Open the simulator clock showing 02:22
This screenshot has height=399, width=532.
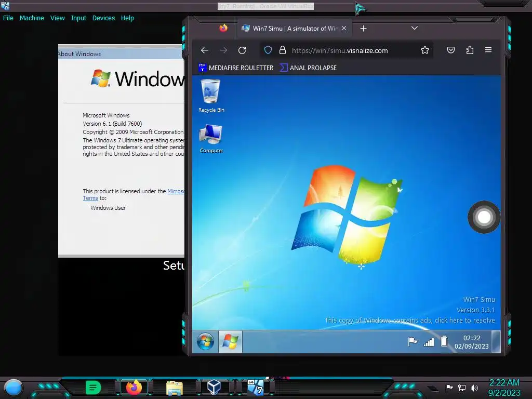click(x=472, y=342)
